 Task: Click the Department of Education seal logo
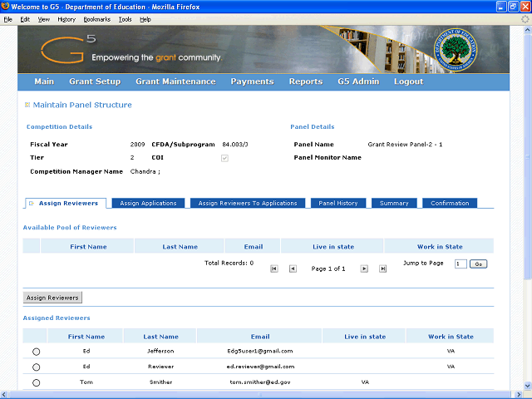[x=456, y=50]
